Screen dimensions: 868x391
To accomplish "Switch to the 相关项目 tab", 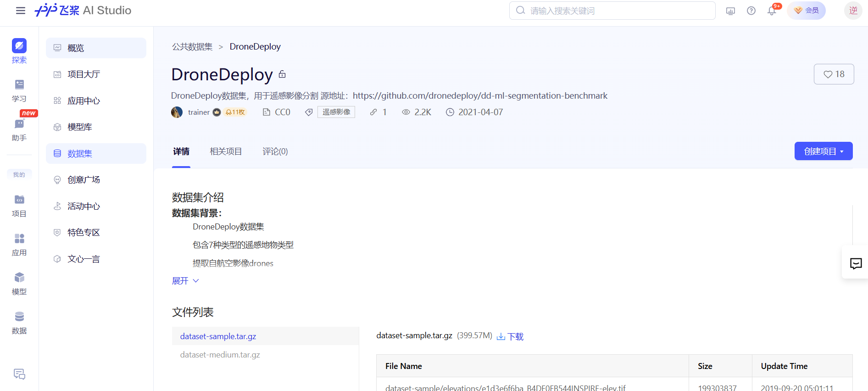I will tap(226, 151).
